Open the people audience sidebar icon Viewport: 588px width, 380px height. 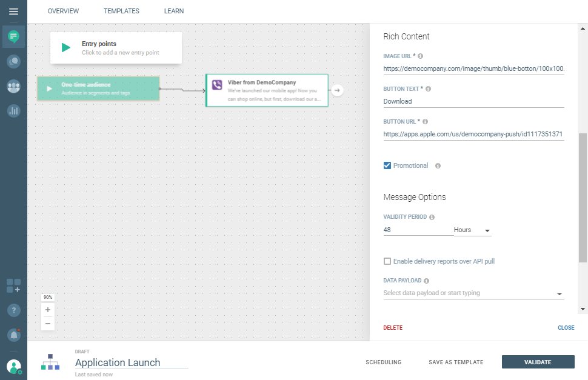pos(13,86)
